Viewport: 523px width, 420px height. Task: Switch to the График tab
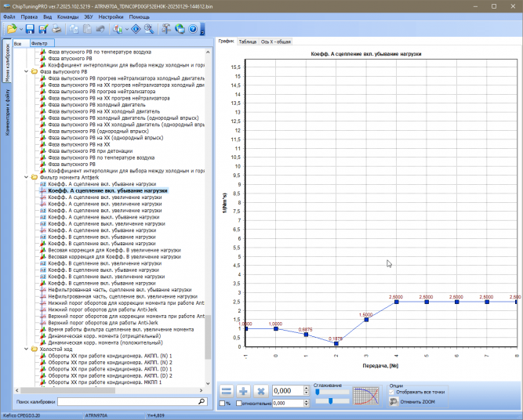(x=226, y=41)
